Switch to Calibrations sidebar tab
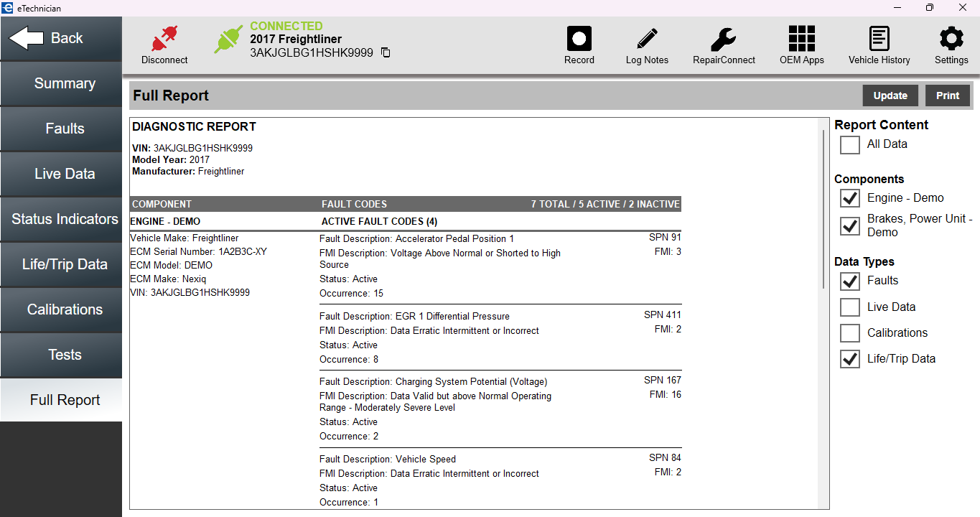Screen dimensions: 980x517 tap(61, 310)
